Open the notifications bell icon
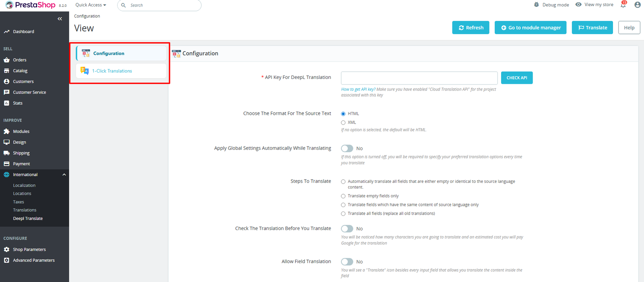Image resolution: width=644 pixels, height=282 pixels. 623,5
